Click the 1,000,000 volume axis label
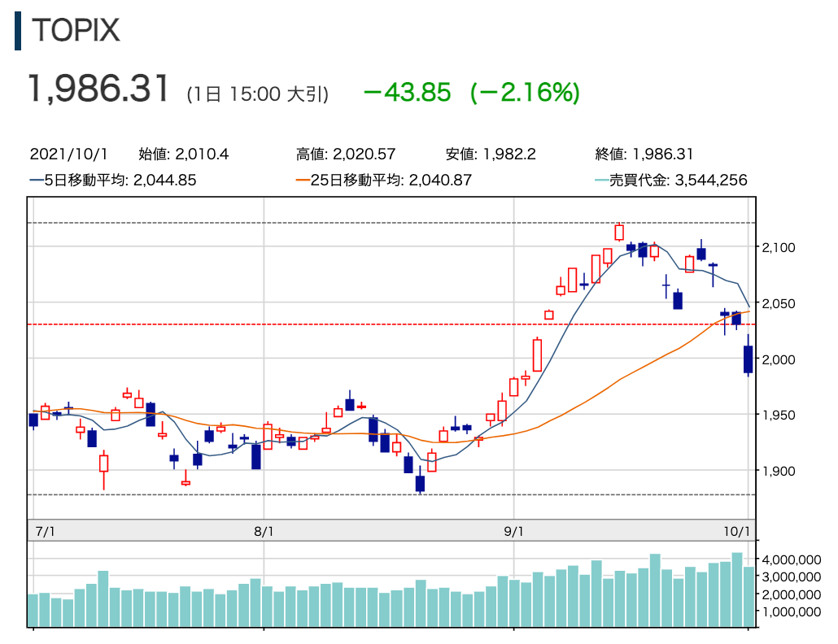 pyautogui.click(x=792, y=611)
